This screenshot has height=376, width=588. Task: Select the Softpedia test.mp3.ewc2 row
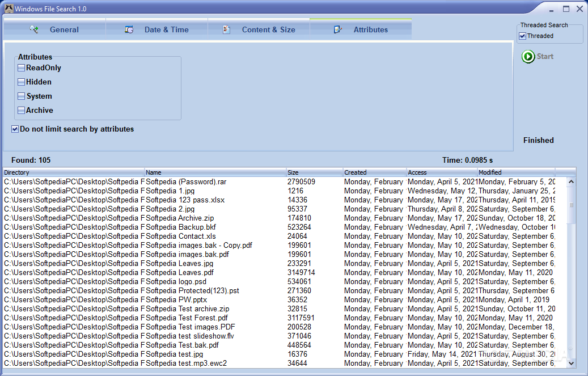tap(280, 363)
